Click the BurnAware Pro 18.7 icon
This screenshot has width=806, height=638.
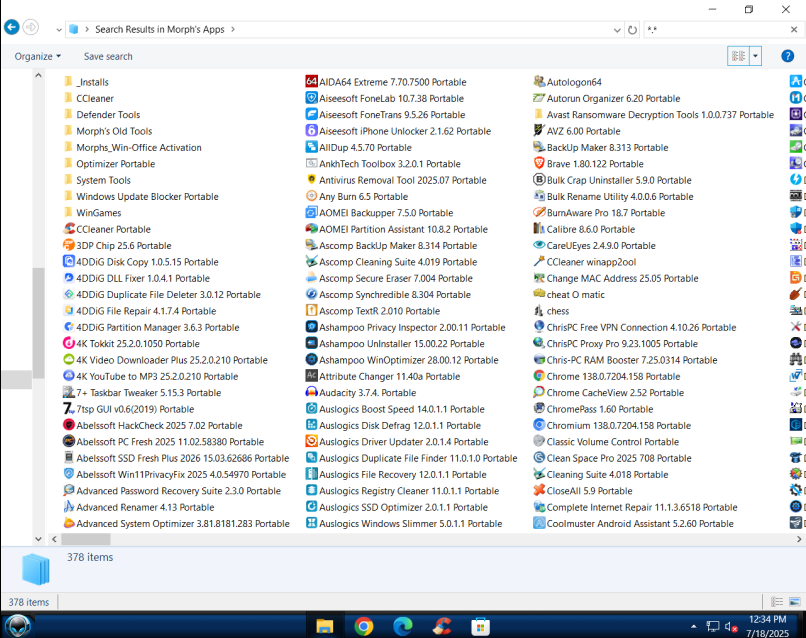click(539, 212)
